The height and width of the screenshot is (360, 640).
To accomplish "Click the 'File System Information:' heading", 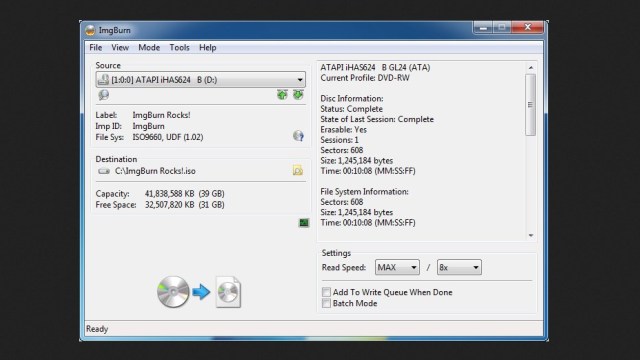I will (x=364, y=191).
